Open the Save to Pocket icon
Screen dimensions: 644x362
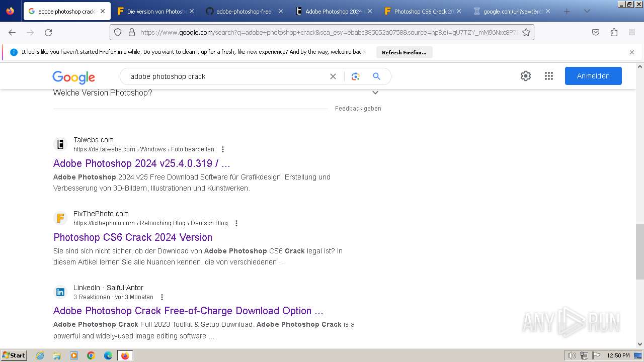coord(596,32)
